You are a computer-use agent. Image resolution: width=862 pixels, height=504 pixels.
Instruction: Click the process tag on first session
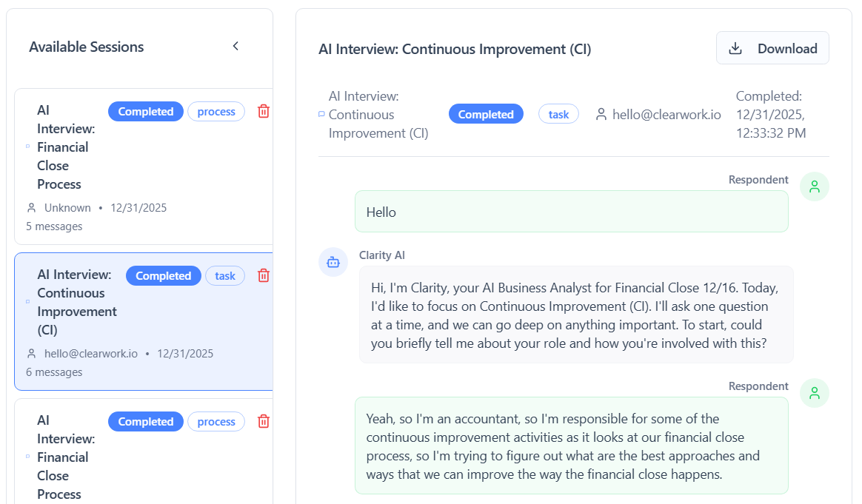click(x=216, y=112)
